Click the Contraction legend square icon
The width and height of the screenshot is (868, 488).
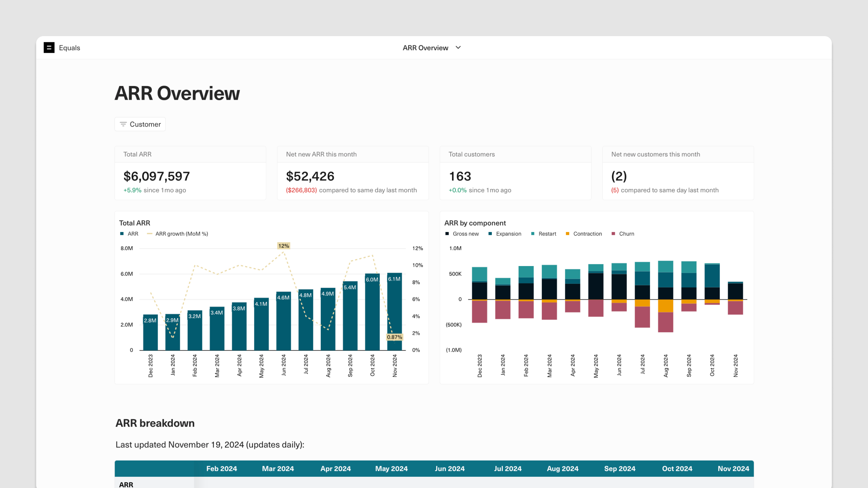(x=567, y=234)
